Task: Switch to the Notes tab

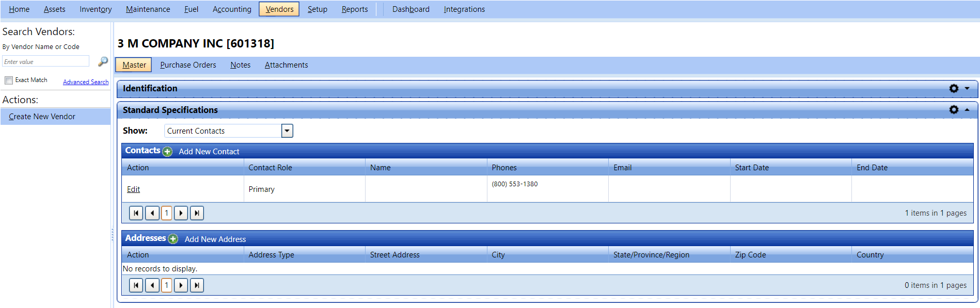Action: tap(240, 65)
